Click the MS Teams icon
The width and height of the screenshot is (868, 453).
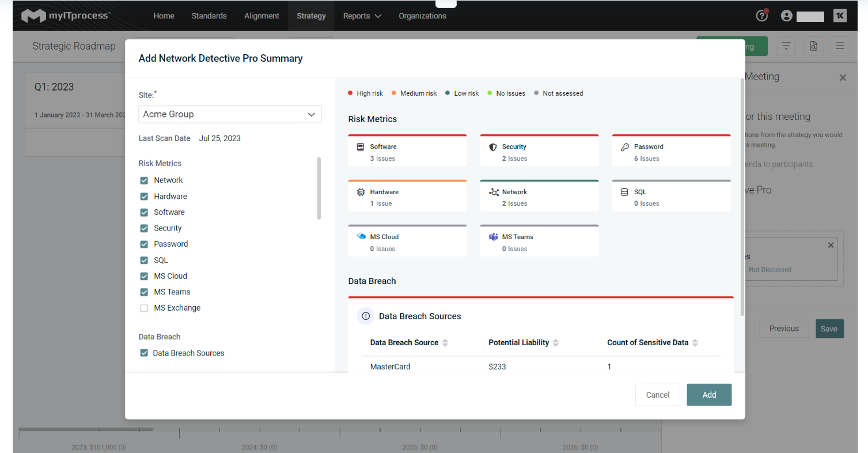[x=493, y=237]
